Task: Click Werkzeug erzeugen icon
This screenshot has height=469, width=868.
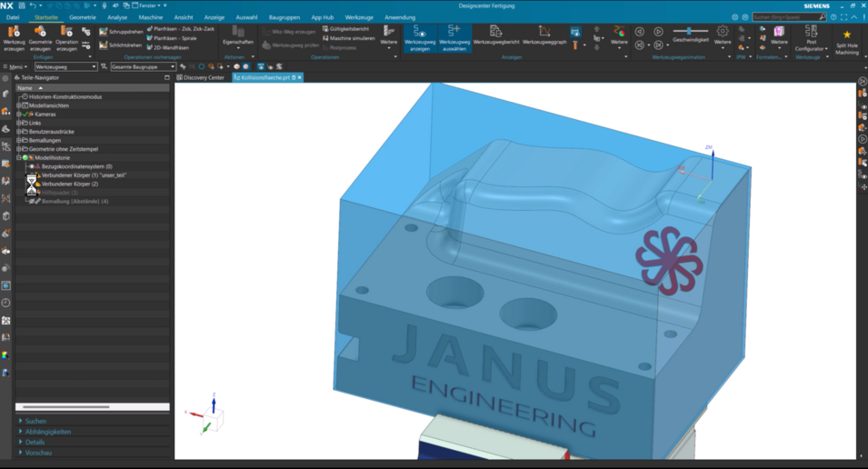Action: pyautogui.click(x=14, y=32)
